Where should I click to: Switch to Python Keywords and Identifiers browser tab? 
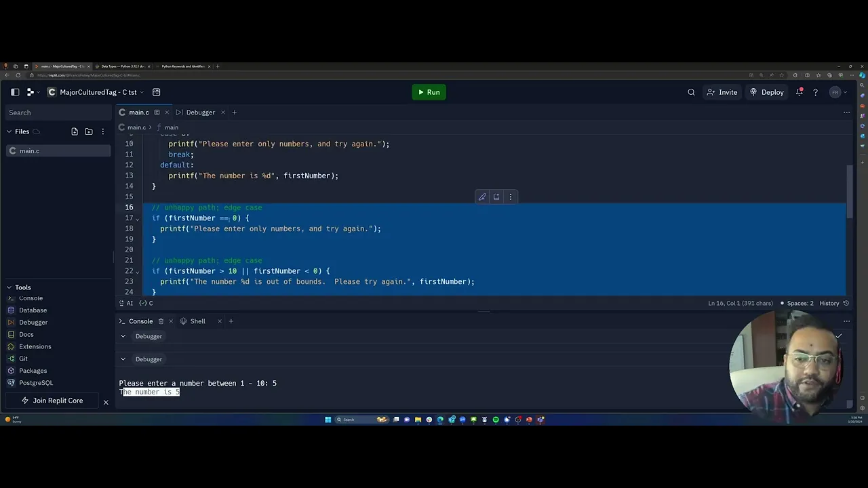(182, 66)
